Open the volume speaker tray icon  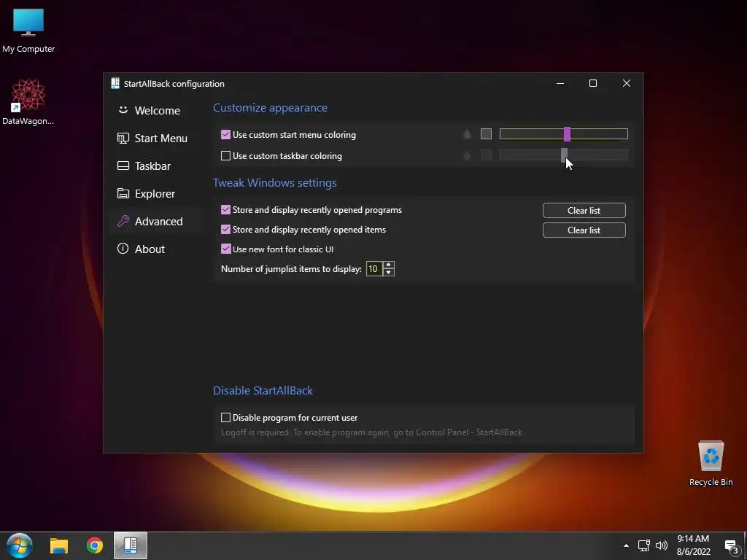click(662, 545)
